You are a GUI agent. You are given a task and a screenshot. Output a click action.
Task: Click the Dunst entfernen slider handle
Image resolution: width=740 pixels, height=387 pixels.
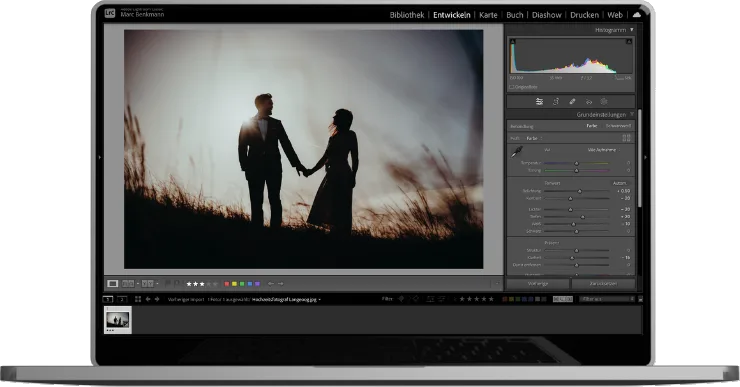576,265
